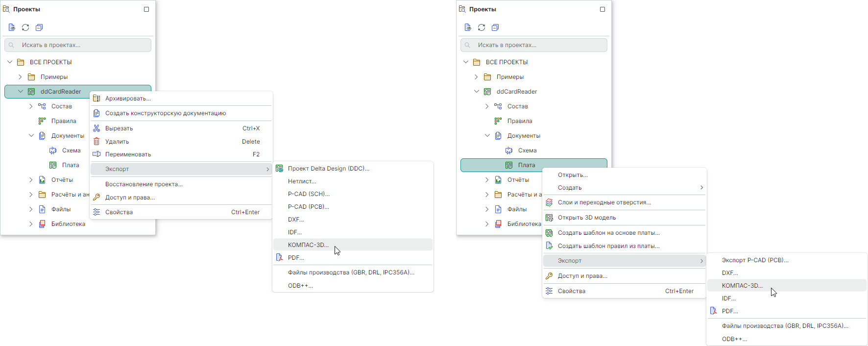Viewport: 868px width, 346px height.
Task: Click the layers icon beside Слои и переходные отверстия
Action: coord(549,202)
